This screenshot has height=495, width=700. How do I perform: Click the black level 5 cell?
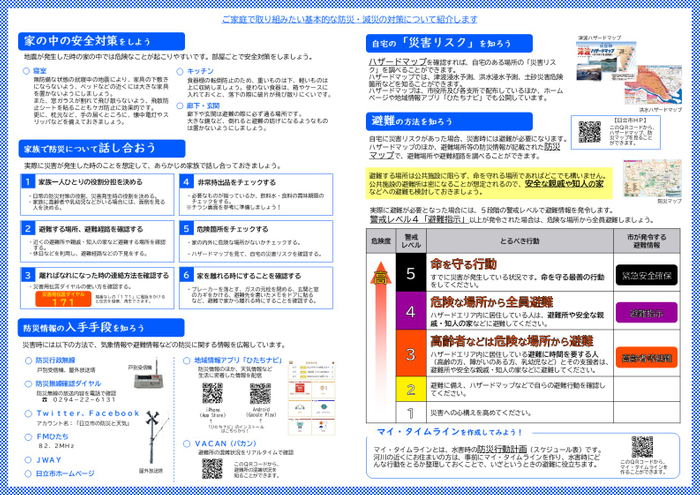(411, 273)
